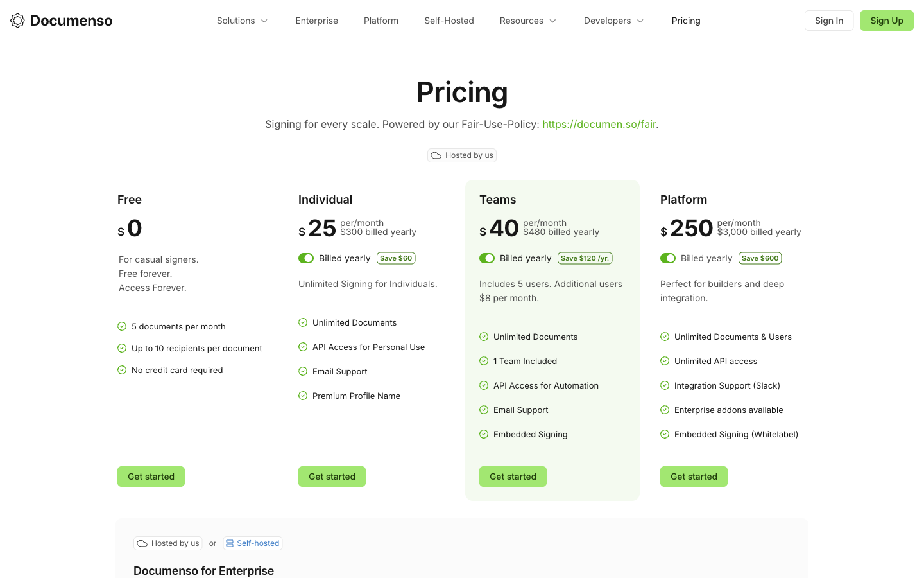Open the Self-Hosted nav link
The image size is (924, 578).
(449, 21)
